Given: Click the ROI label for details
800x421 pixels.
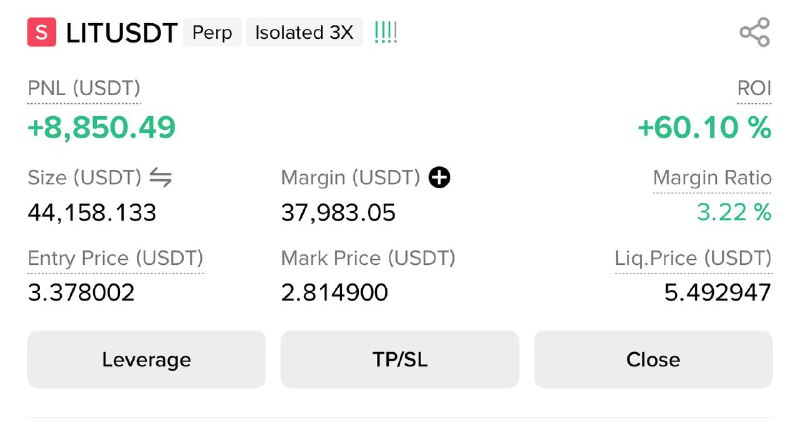Looking at the screenshot, I should pos(754,88).
